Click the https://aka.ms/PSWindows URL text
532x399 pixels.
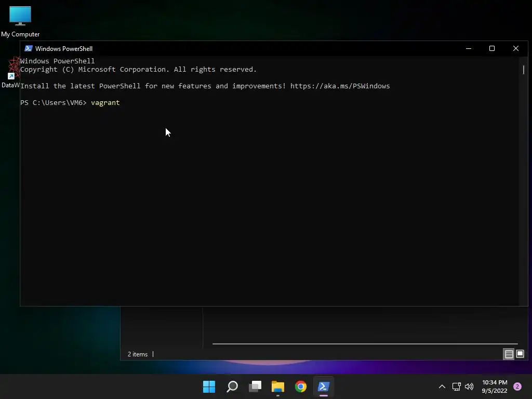click(340, 86)
